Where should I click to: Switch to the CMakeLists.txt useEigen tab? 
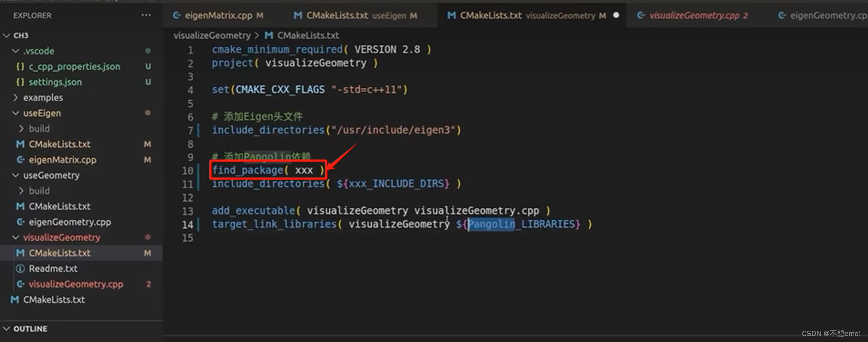click(355, 15)
